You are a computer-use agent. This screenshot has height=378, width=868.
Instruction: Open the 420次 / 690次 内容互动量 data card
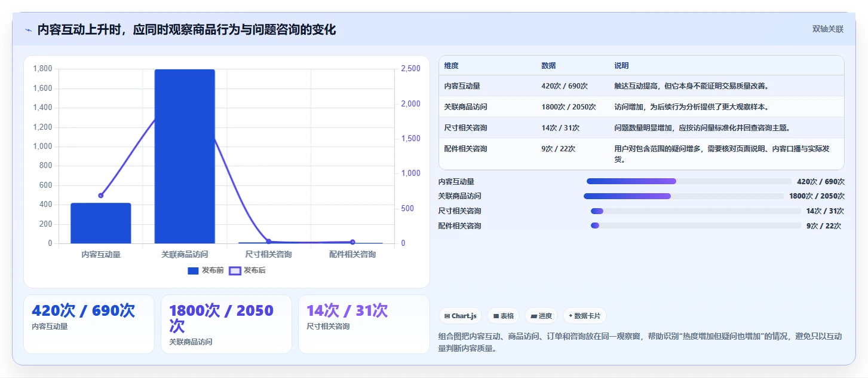coord(89,324)
